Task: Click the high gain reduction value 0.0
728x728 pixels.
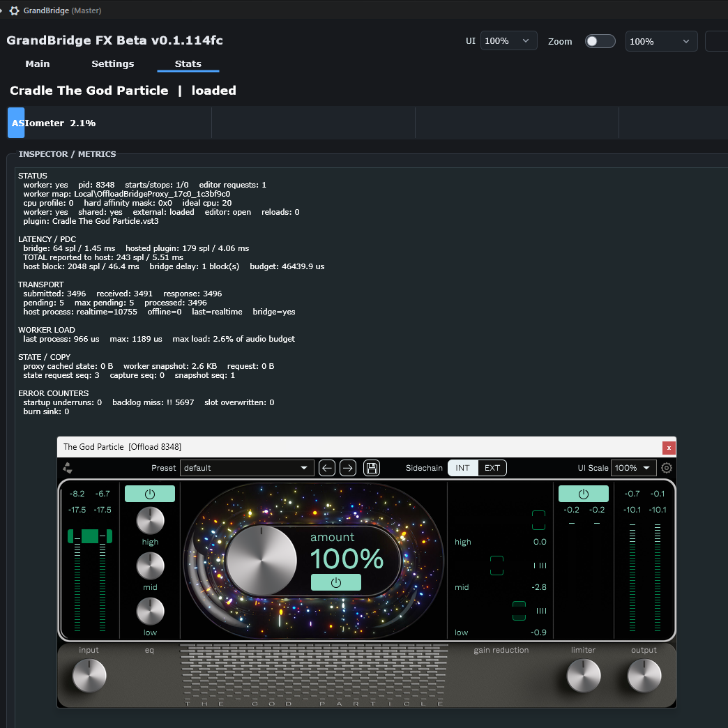Action: pyautogui.click(x=540, y=542)
